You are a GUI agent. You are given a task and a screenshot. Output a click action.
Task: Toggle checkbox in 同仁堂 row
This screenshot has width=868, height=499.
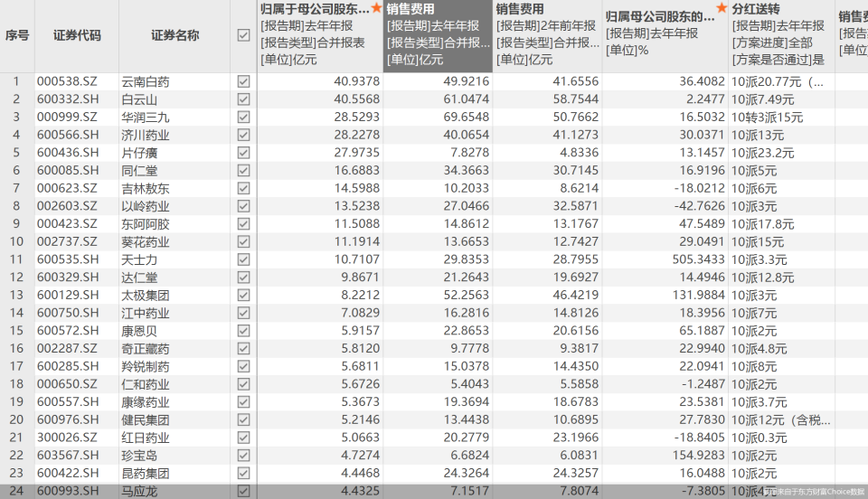pyautogui.click(x=243, y=170)
